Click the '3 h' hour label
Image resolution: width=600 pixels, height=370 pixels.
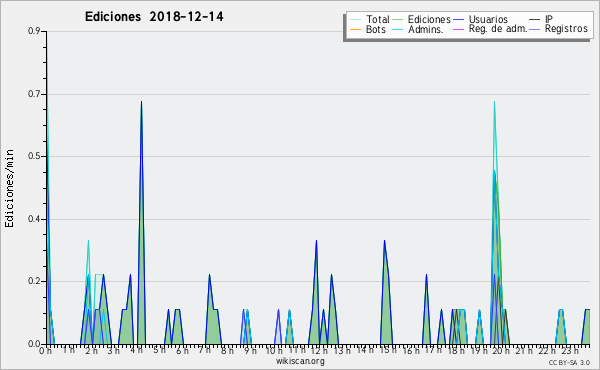tap(114, 351)
